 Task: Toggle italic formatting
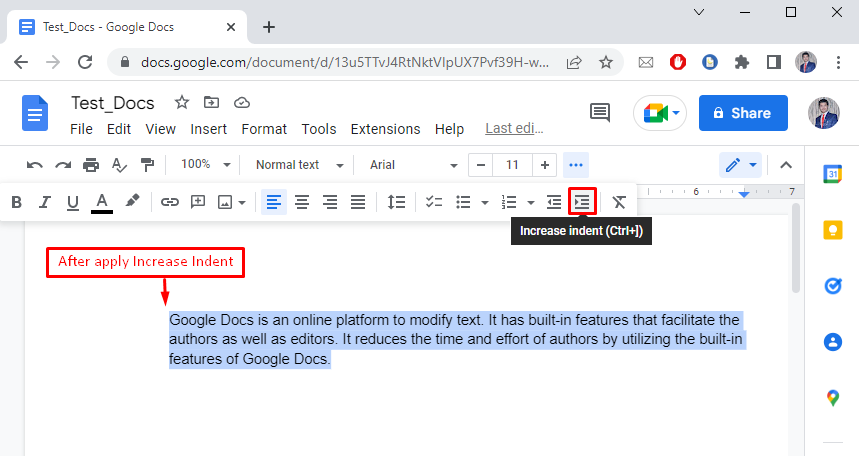pos(44,202)
